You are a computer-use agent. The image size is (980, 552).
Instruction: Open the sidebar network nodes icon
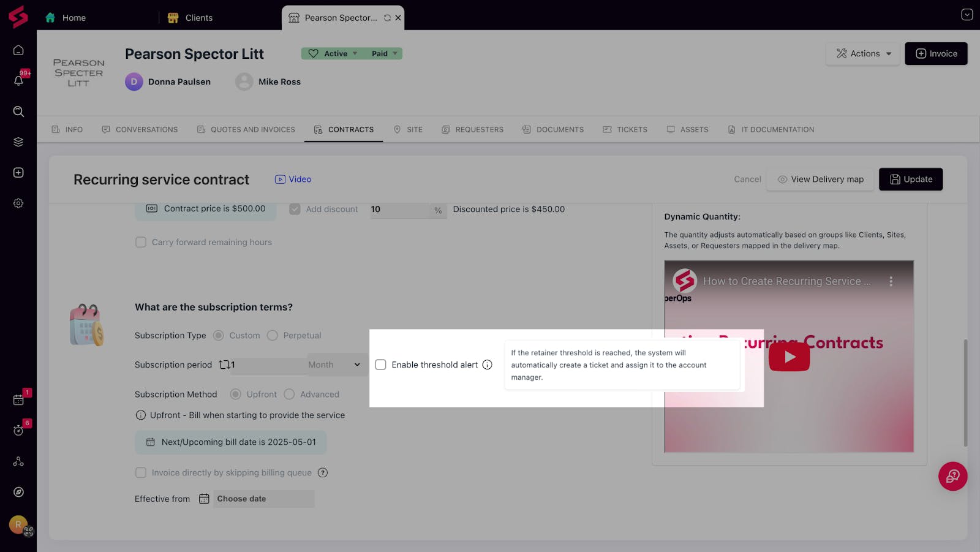click(x=18, y=461)
